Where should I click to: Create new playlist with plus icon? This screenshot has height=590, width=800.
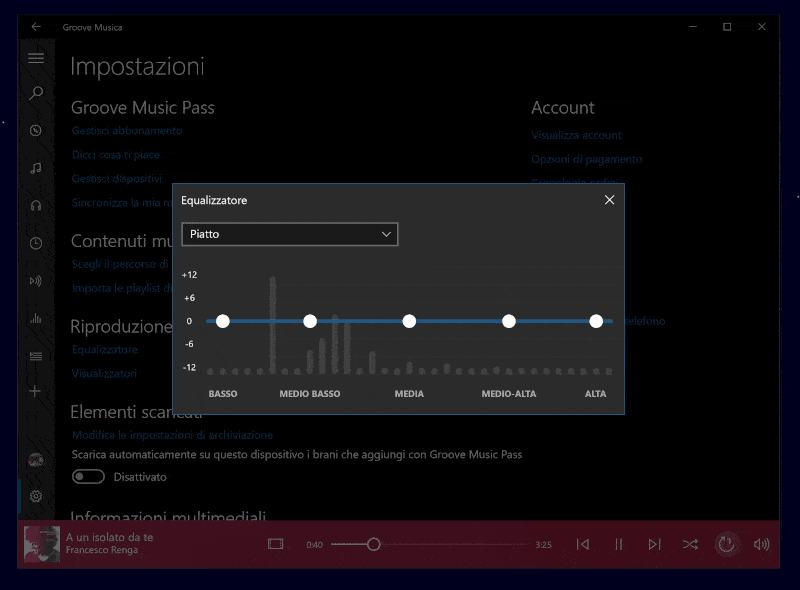[x=35, y=391]
